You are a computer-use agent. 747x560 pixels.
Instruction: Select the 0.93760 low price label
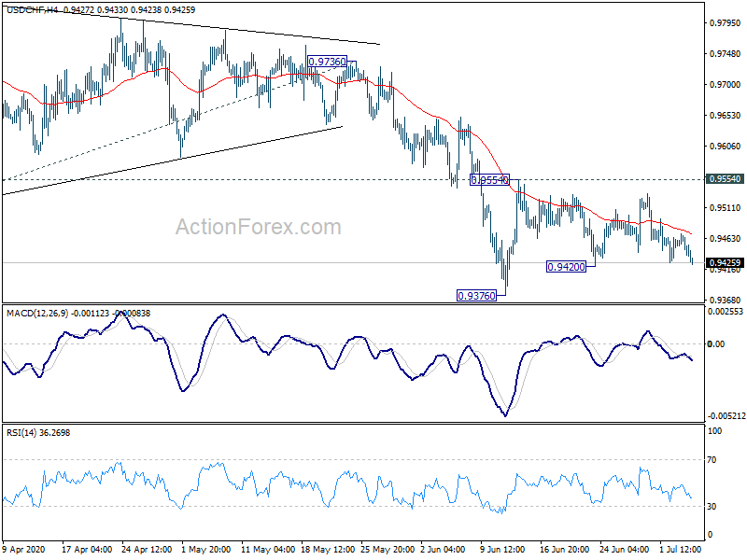click(476, 296)
